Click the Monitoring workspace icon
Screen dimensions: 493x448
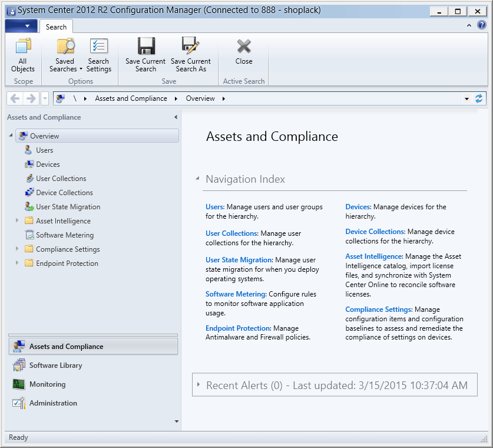click(x=18, y=384)
